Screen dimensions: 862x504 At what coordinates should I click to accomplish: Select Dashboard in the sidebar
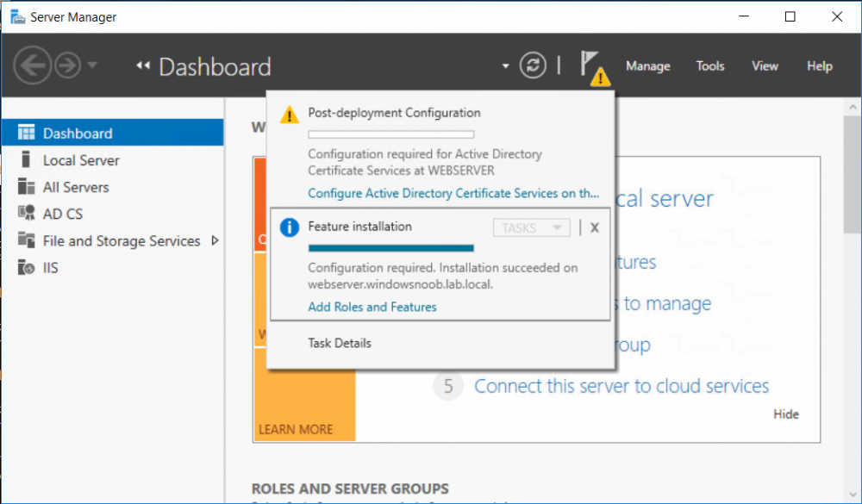point(112,133)
